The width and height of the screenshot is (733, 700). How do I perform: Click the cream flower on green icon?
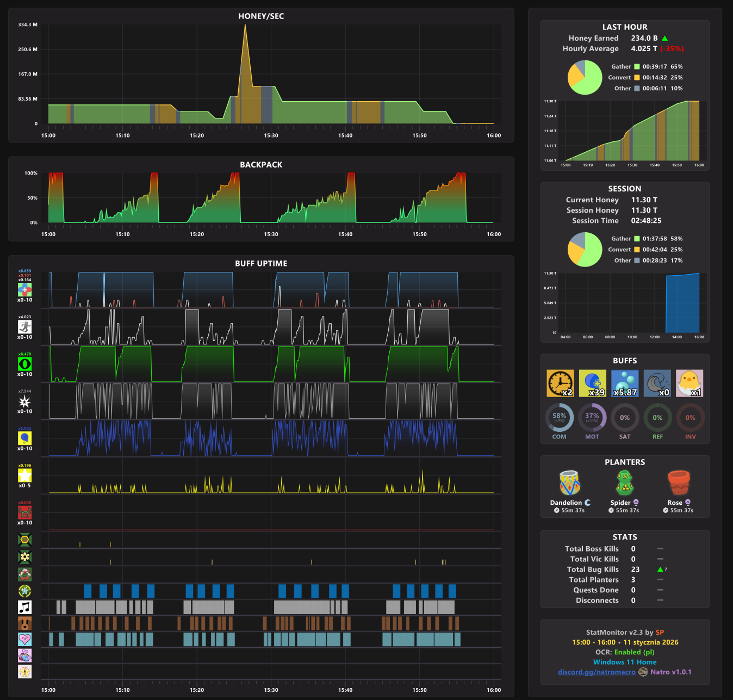click(x=24, y=557)
